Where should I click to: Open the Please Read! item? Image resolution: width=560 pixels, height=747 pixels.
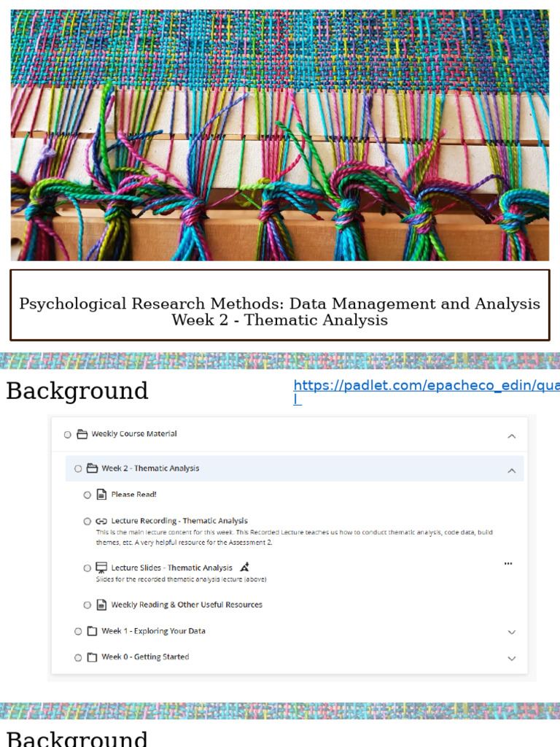point(134,495)
